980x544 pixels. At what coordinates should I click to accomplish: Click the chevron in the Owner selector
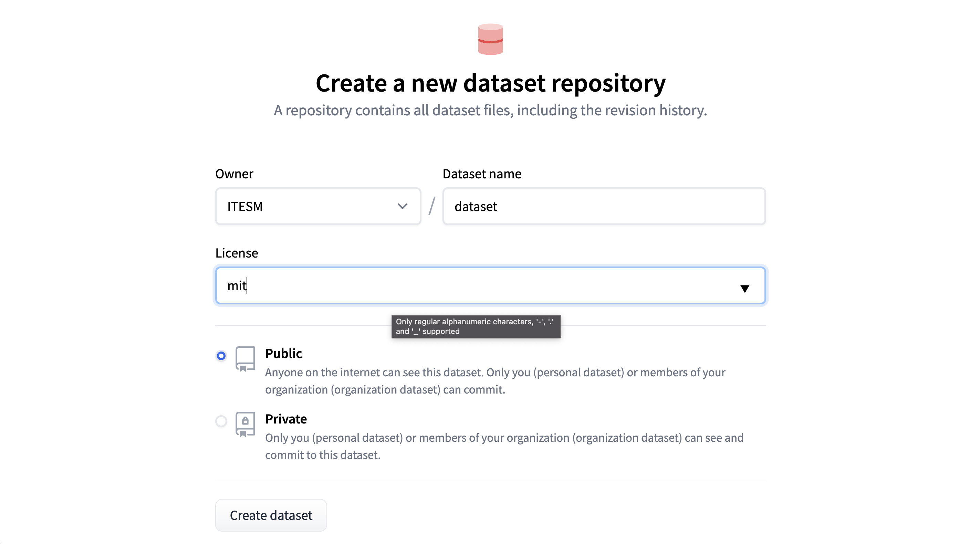(x=402, y=206)
